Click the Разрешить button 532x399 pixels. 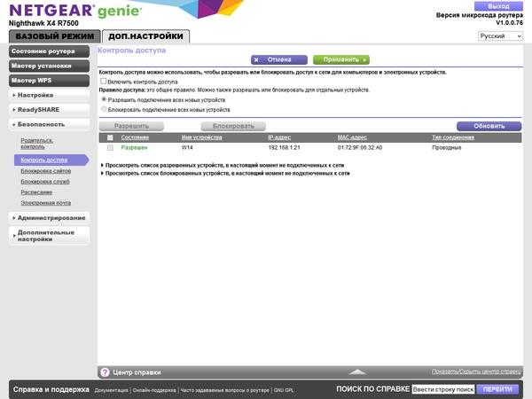131,126
